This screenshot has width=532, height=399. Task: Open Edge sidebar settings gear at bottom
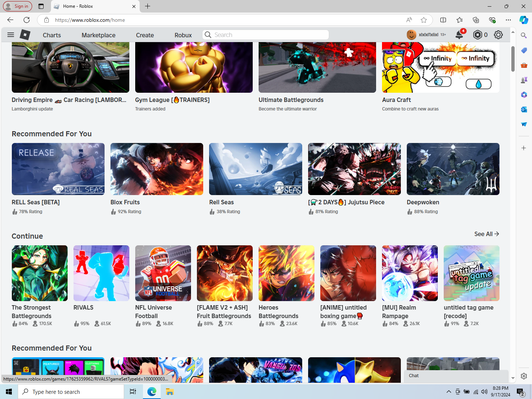coord(524,376)
